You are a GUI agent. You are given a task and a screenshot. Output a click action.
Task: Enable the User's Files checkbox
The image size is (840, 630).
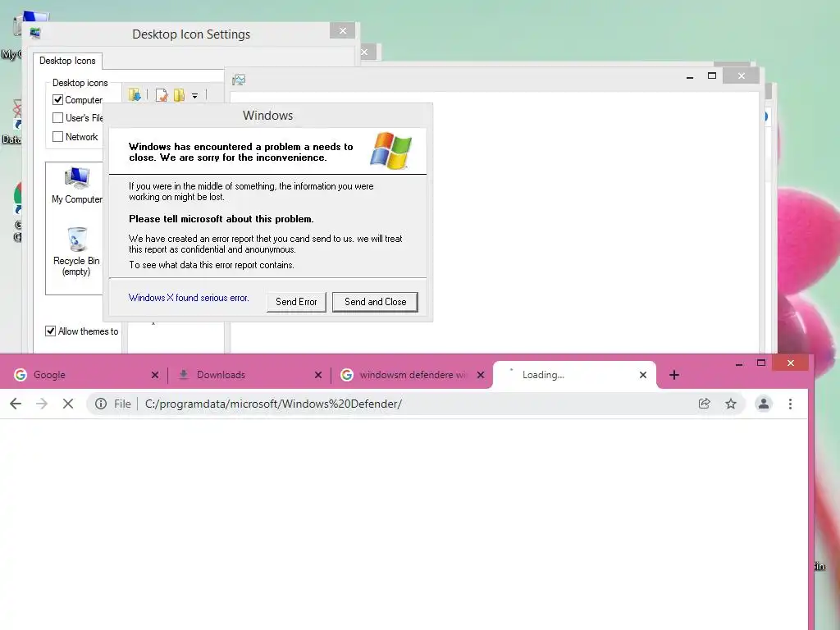[58, 118]
